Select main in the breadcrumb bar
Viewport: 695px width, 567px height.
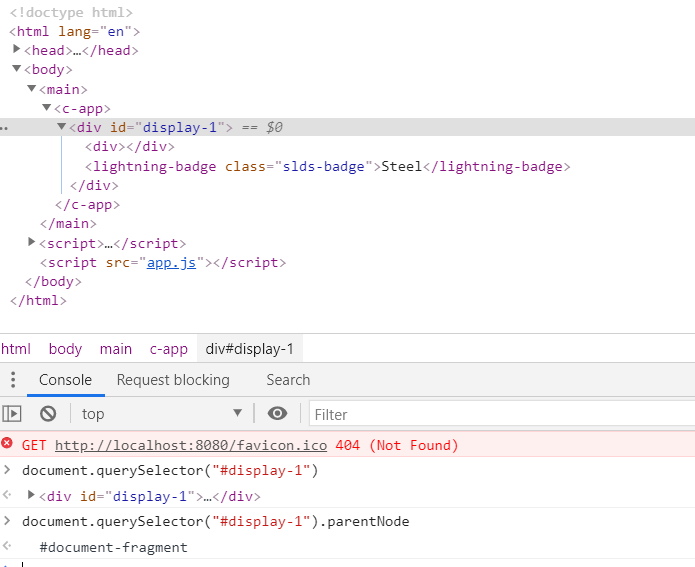[116, 349]
